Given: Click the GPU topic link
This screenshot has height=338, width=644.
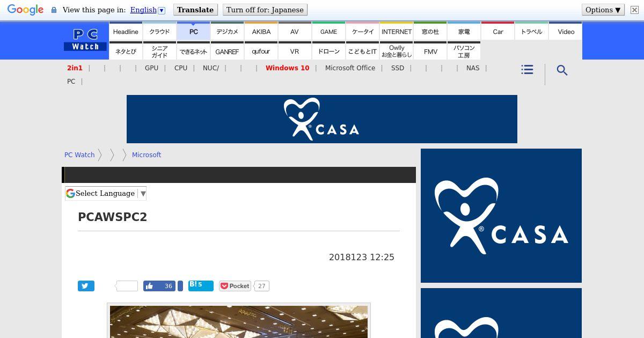Looking at the screenshot, I should pos(151,68).
